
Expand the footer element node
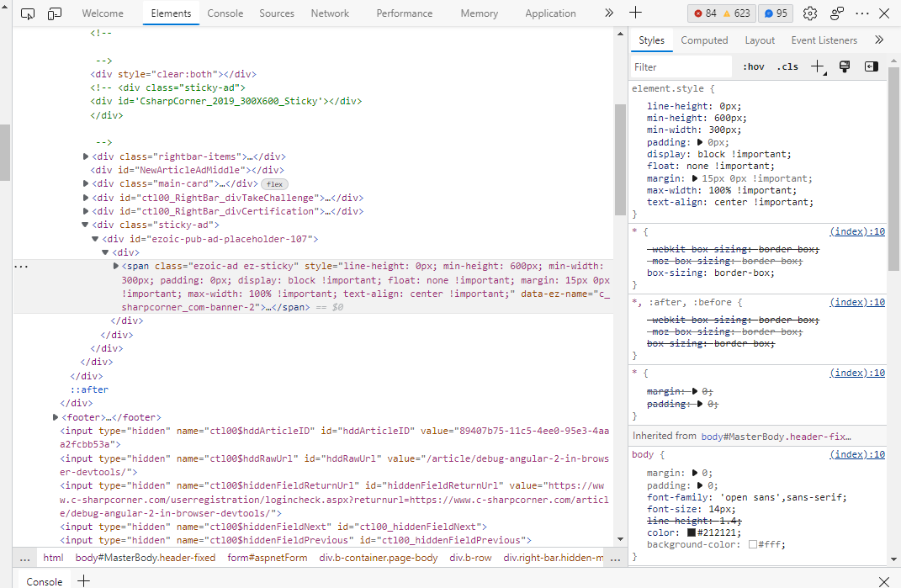(56, 417)
